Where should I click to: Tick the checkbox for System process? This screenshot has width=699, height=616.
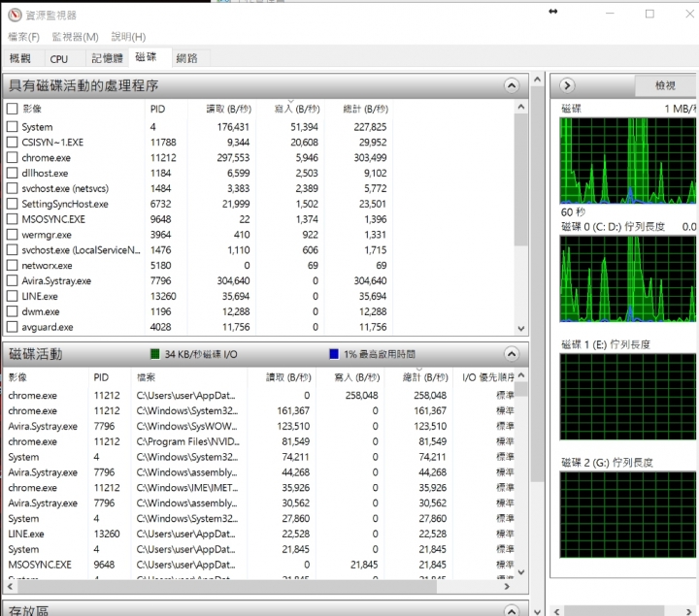[x=13, y=127]
